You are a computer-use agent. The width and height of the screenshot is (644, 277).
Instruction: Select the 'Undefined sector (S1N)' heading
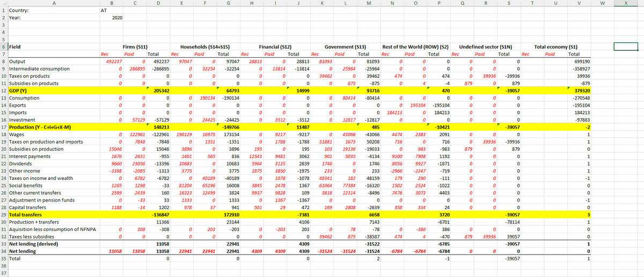pos(485,47)
